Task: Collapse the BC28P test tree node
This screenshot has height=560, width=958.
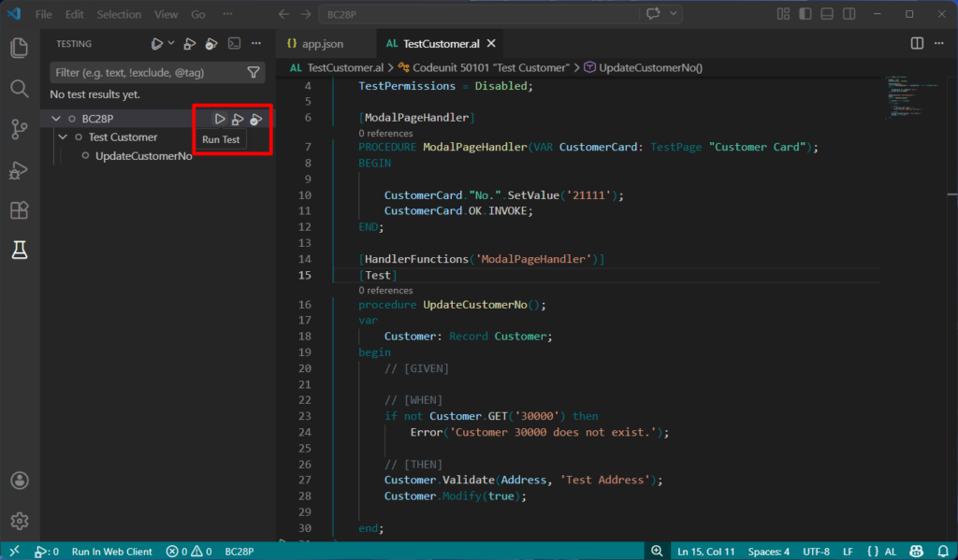Action: coord(56,119)
